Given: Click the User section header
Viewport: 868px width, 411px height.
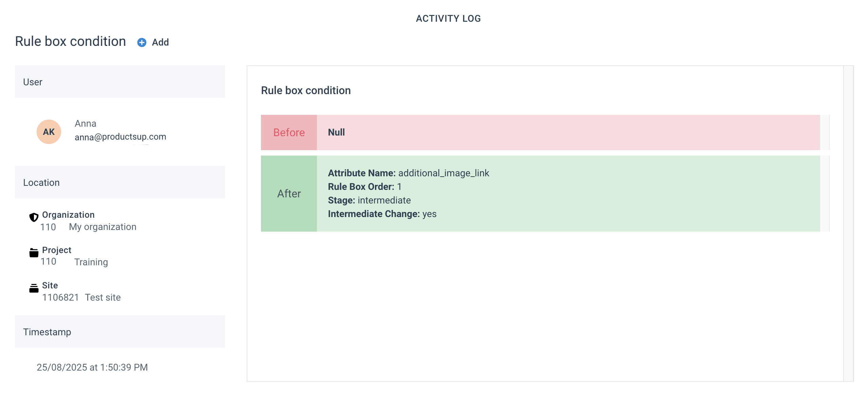Looking at the screenshot, I should coord(120,82).
